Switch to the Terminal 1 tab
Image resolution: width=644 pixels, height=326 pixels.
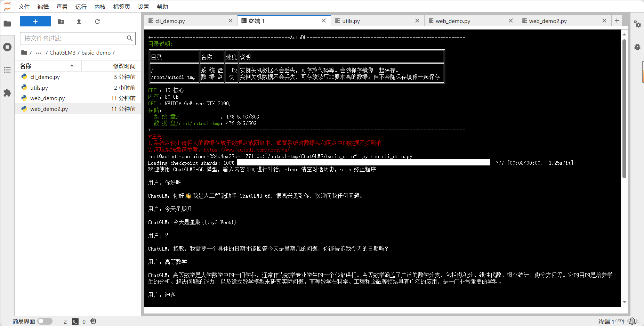[284, 21]
